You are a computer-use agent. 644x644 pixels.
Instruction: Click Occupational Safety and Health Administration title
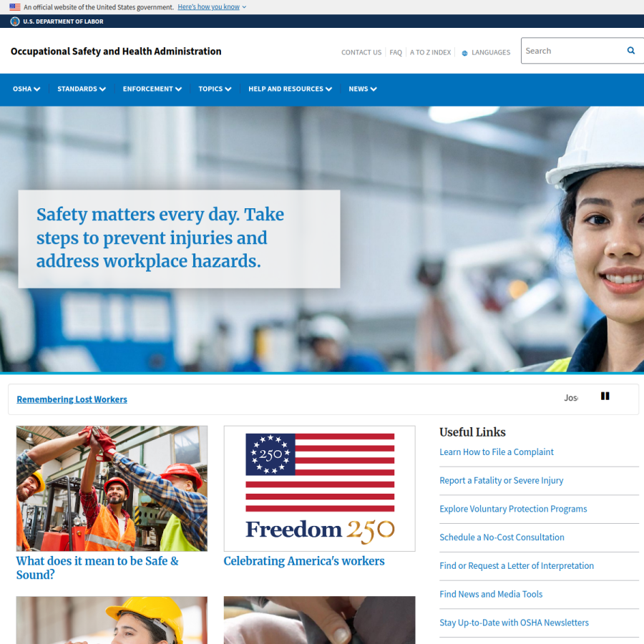[x=116, y=52]
